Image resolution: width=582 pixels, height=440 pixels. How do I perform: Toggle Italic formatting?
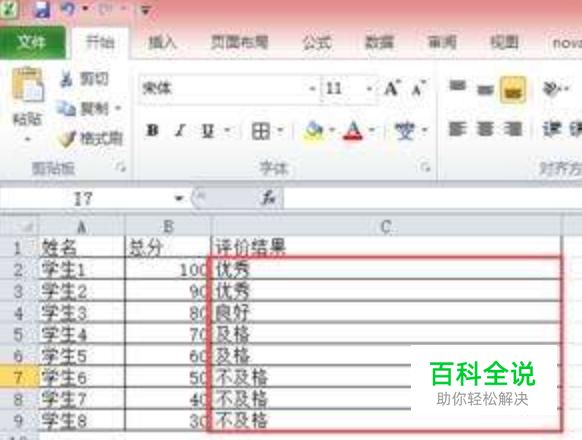pos(180,131)
